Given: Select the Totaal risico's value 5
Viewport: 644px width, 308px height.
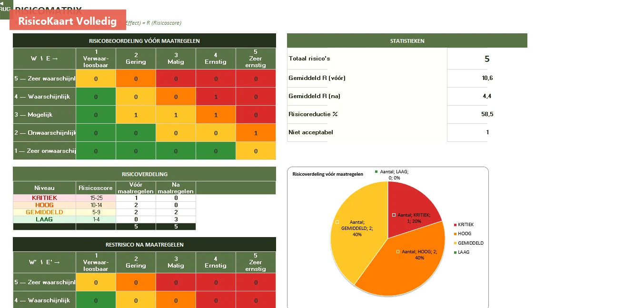Looking at the screenshot, I should (x=487, y=59).
